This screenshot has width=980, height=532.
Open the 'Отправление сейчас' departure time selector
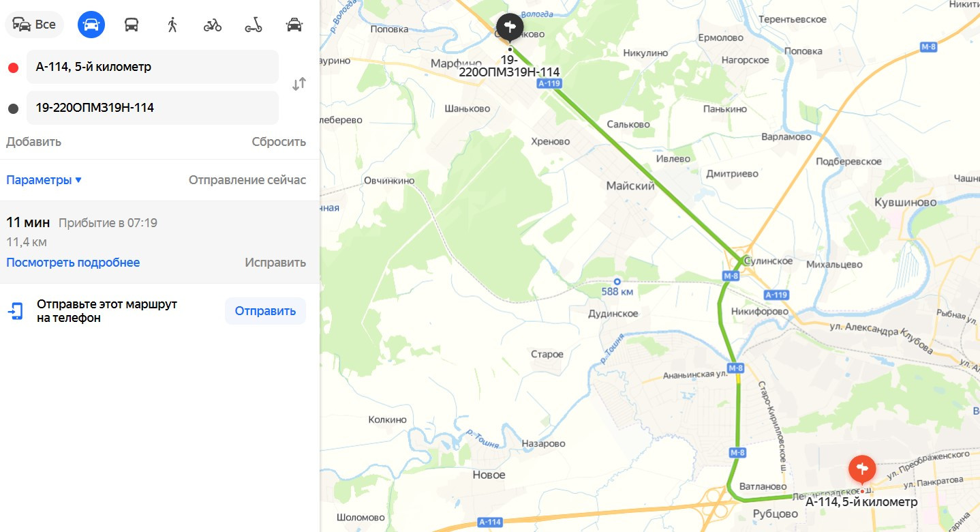click(247, 180)
